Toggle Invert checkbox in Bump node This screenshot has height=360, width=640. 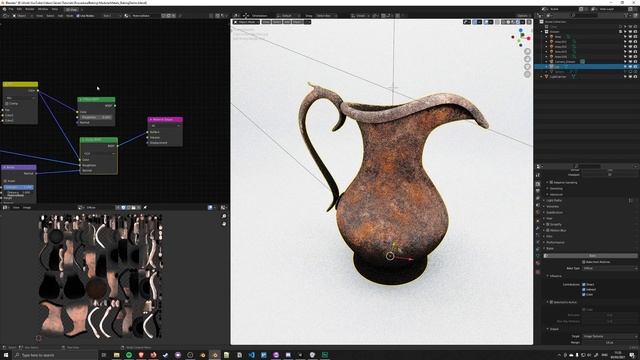(x=5, y=181)
